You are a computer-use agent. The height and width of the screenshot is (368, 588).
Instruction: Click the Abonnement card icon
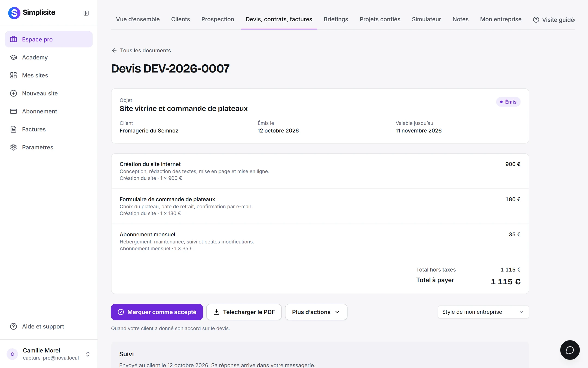pyautogui.click(x=14, y=111)
